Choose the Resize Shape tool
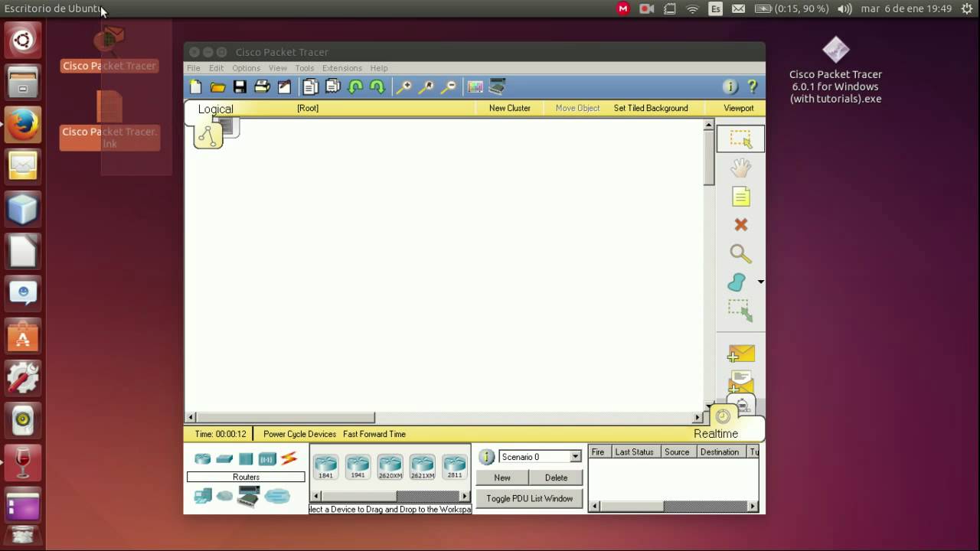980x551 pixels. click(740, 311)
